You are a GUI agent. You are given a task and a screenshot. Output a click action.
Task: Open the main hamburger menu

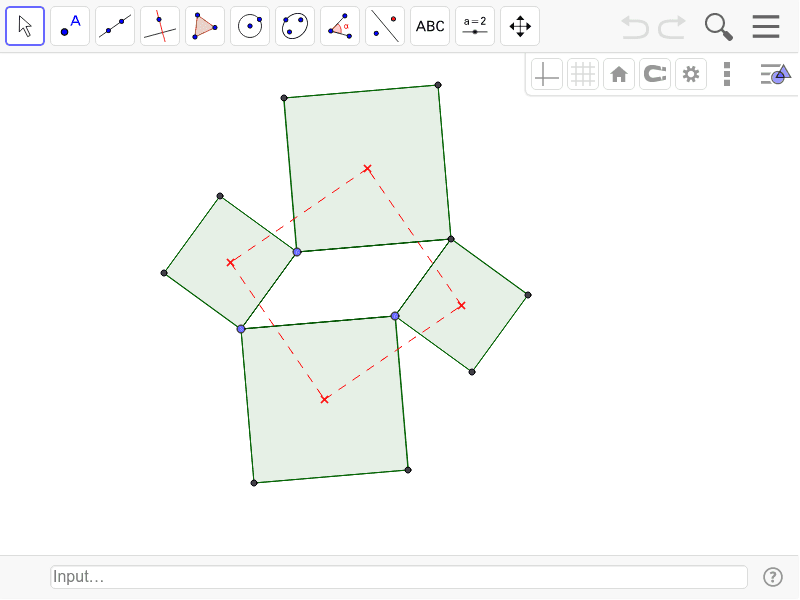(766, 27)
